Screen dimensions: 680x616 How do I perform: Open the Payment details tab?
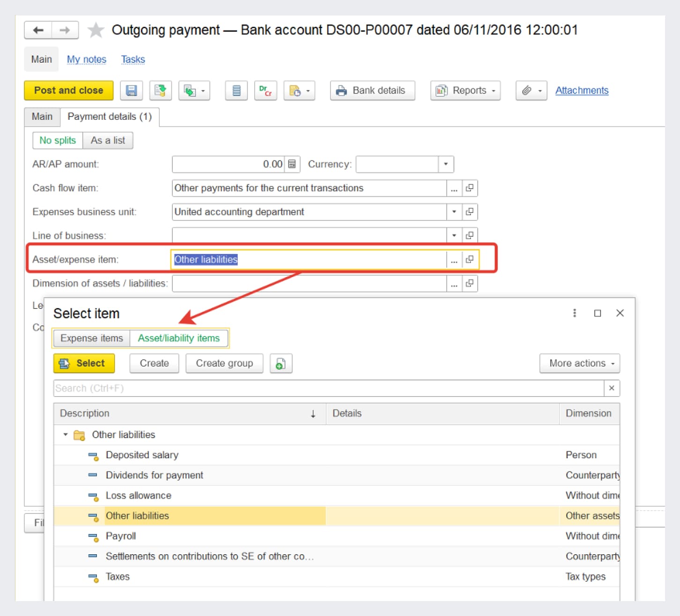click(110, 117)
